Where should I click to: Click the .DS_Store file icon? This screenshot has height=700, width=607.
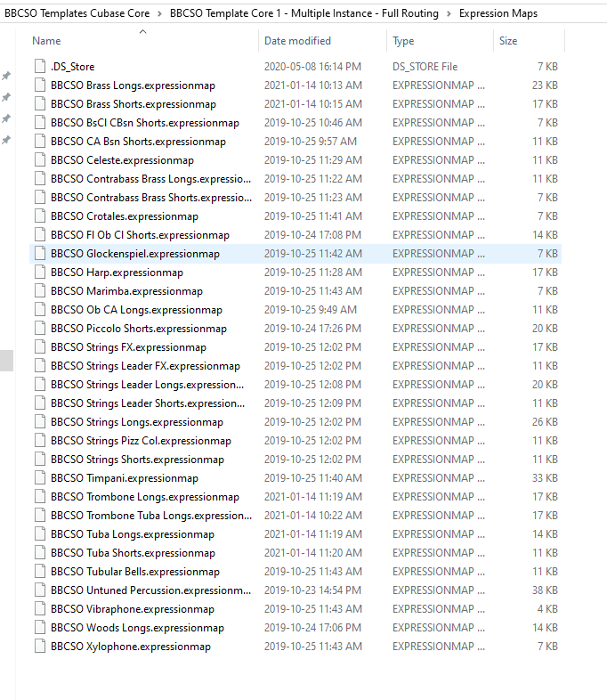tap(40, 67)
